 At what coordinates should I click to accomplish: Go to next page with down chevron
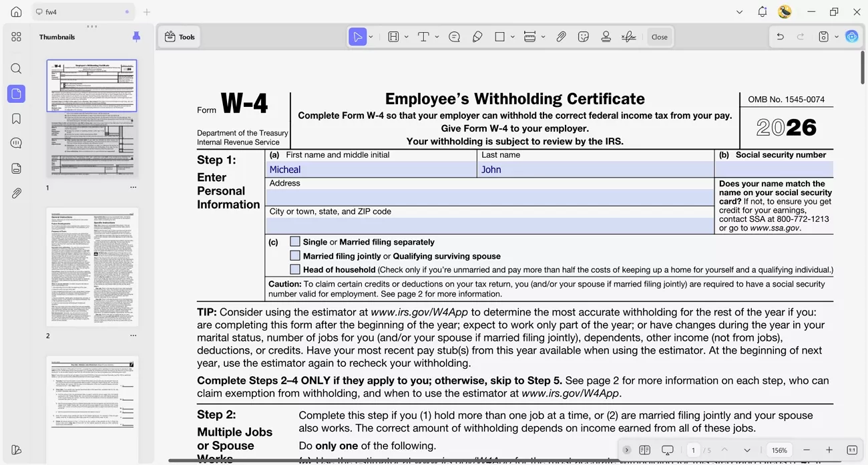(747, 450)
